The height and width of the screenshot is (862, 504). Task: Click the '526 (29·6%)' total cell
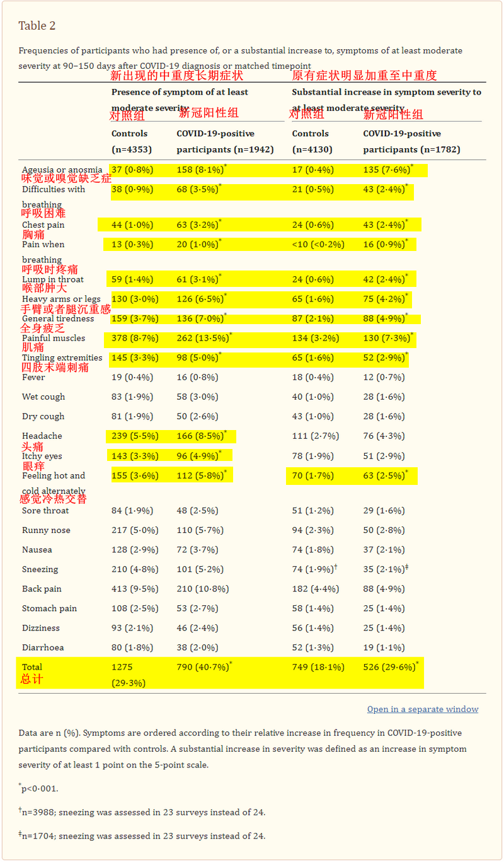point(389,667)
